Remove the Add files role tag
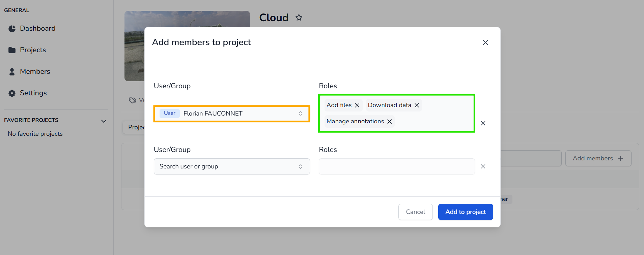 pos(357,105)
